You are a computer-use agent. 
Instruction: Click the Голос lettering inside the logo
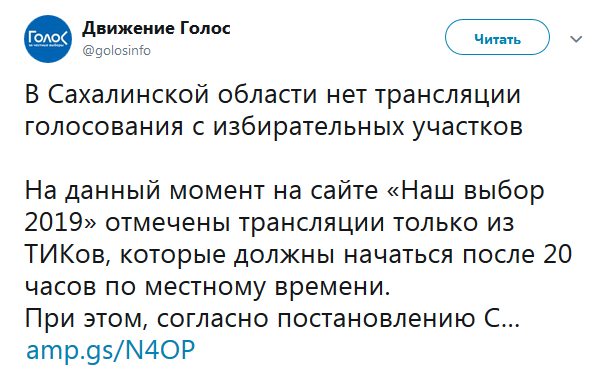pos(48,37)
